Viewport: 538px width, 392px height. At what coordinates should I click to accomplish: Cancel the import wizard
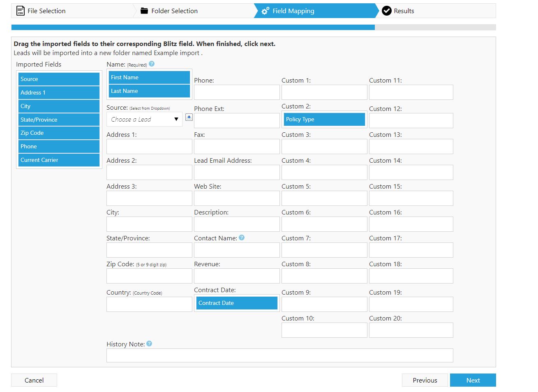(x=34, y=380)
